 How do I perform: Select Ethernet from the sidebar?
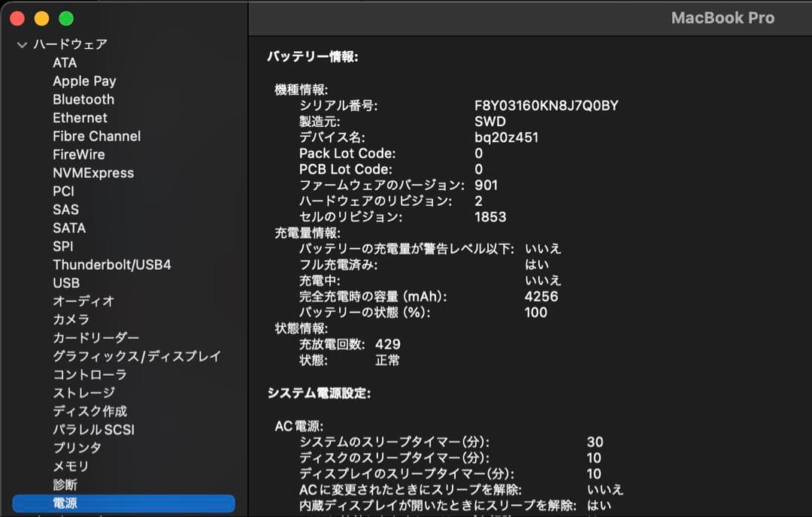[80, 117]
